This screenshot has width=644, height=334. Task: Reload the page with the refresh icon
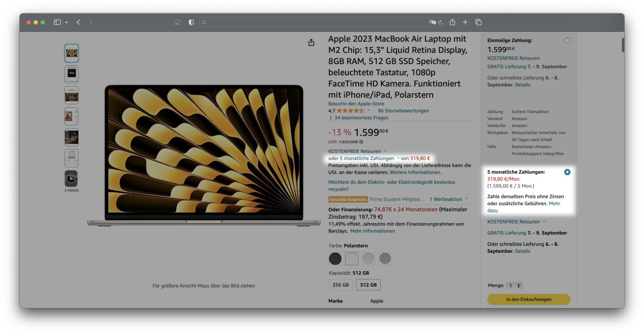tap(440, 22)
